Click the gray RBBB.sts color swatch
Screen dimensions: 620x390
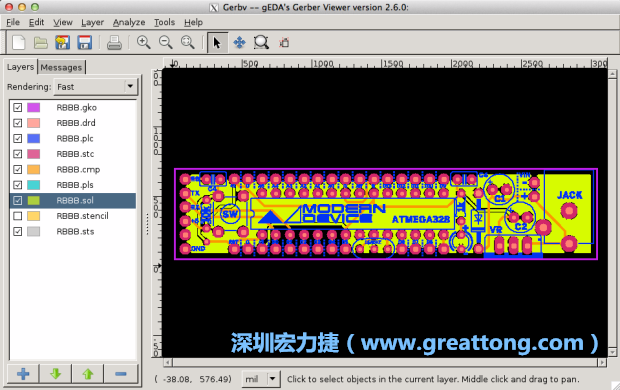(x=34, y=231)
